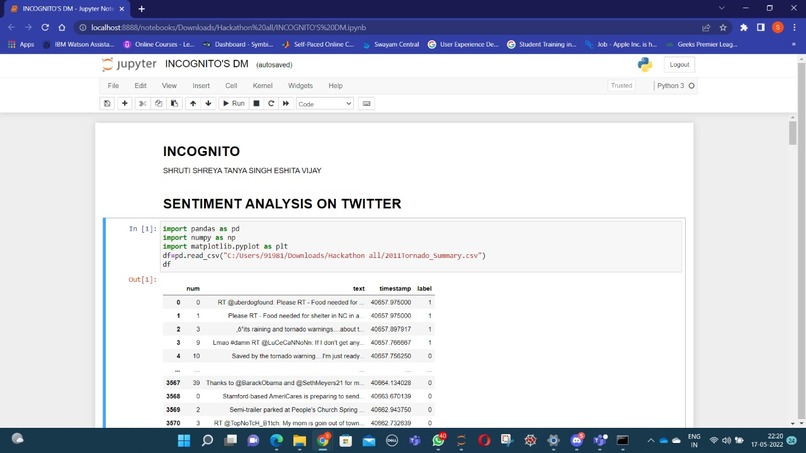
Task: Bookmark this page star icon
Action: [723, 28]
